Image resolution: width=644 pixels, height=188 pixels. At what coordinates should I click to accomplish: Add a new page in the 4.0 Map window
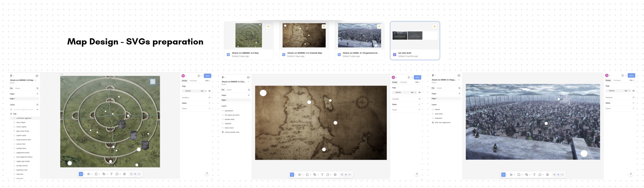tap(37, 94)
